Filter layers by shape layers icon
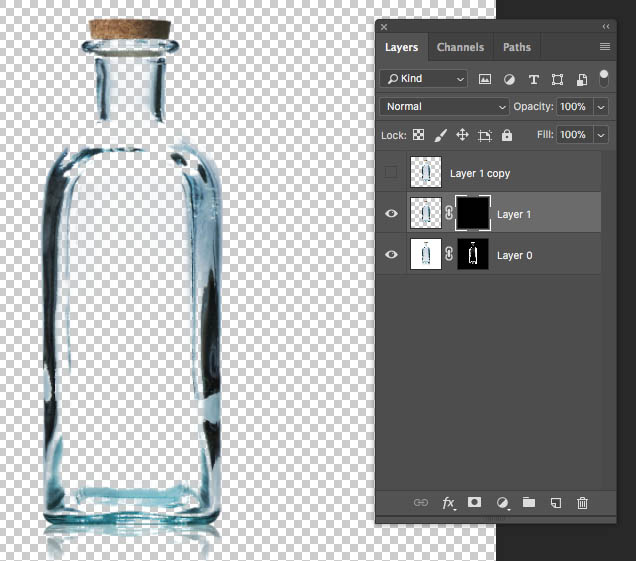This screenshot has height=561, width=636. point(557,80)
